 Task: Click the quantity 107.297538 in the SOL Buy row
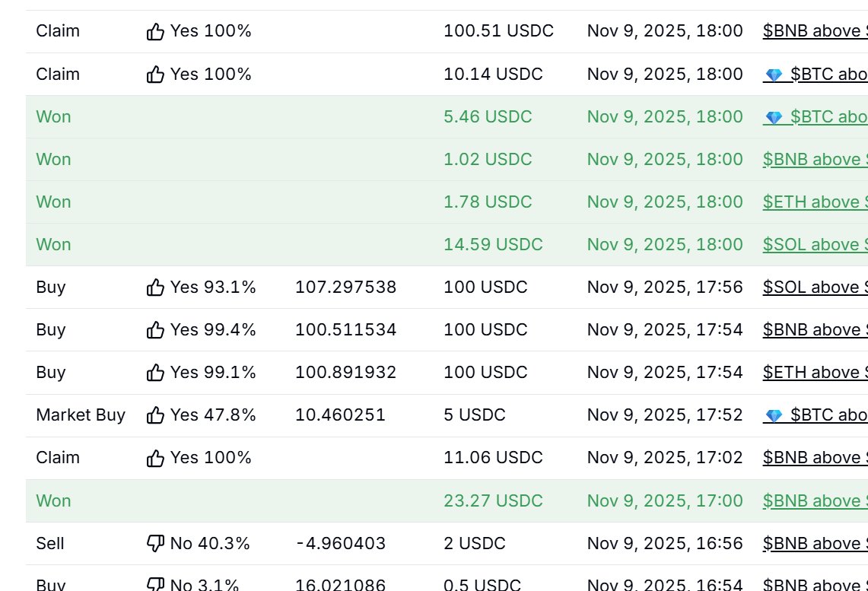click(348, 287)
